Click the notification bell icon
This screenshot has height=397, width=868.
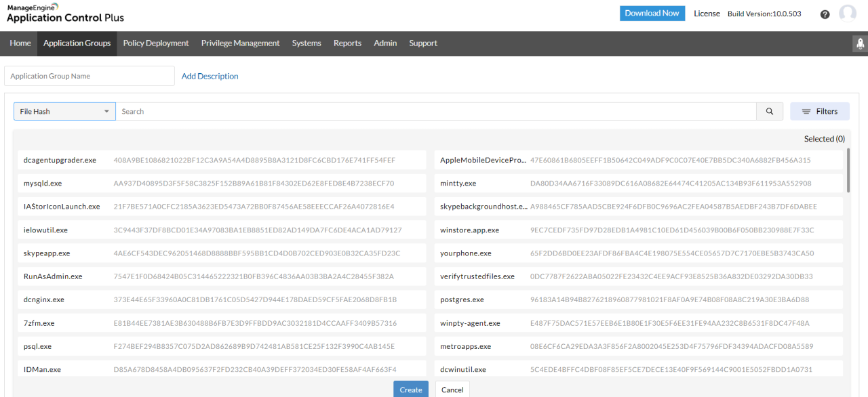pyautogui.click(x=859, y=43)
